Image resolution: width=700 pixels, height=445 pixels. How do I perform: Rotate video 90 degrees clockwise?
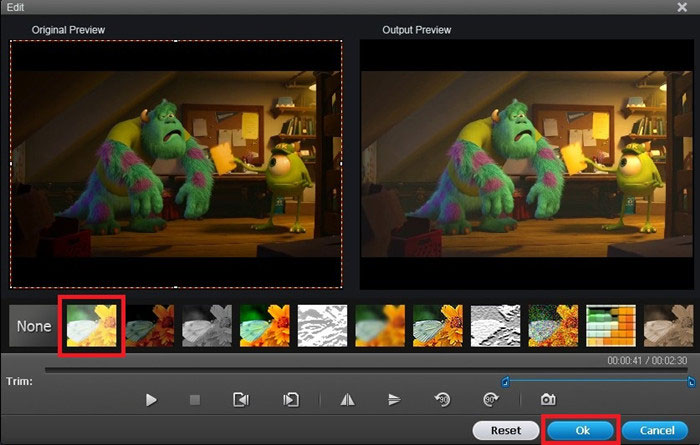(x=491, y=399)
